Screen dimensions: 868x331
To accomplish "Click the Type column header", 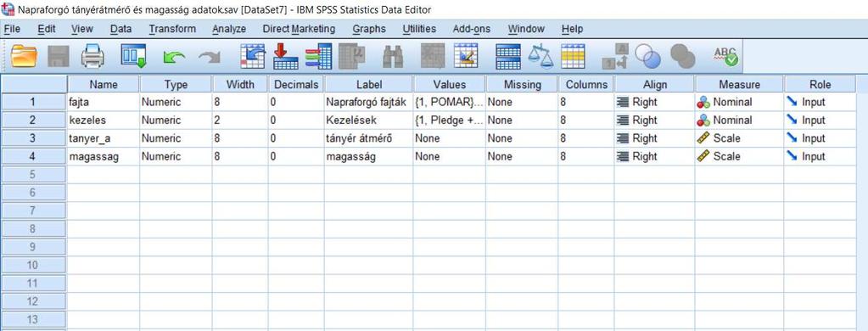I will coord(176,84).
